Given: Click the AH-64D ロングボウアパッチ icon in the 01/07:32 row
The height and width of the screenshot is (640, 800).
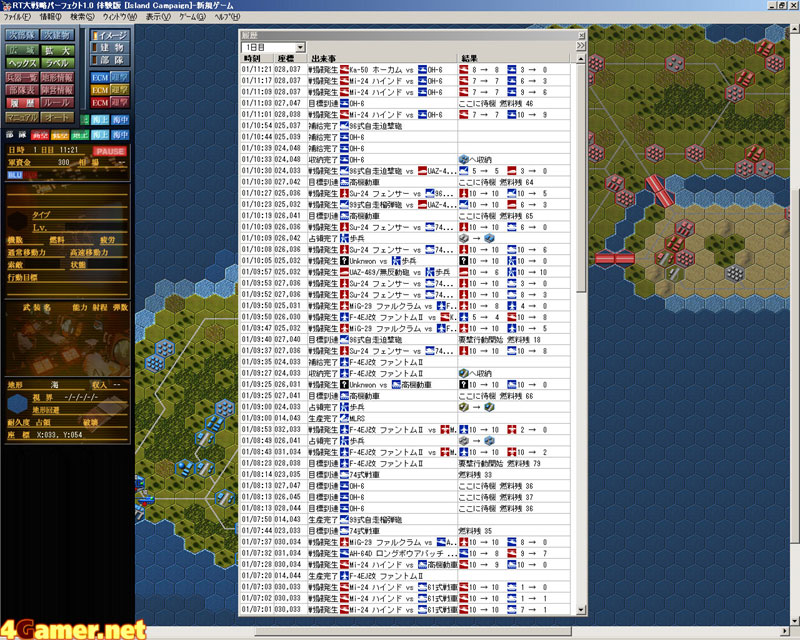Looking at the screenshot, I should click(x=344, y=553).
